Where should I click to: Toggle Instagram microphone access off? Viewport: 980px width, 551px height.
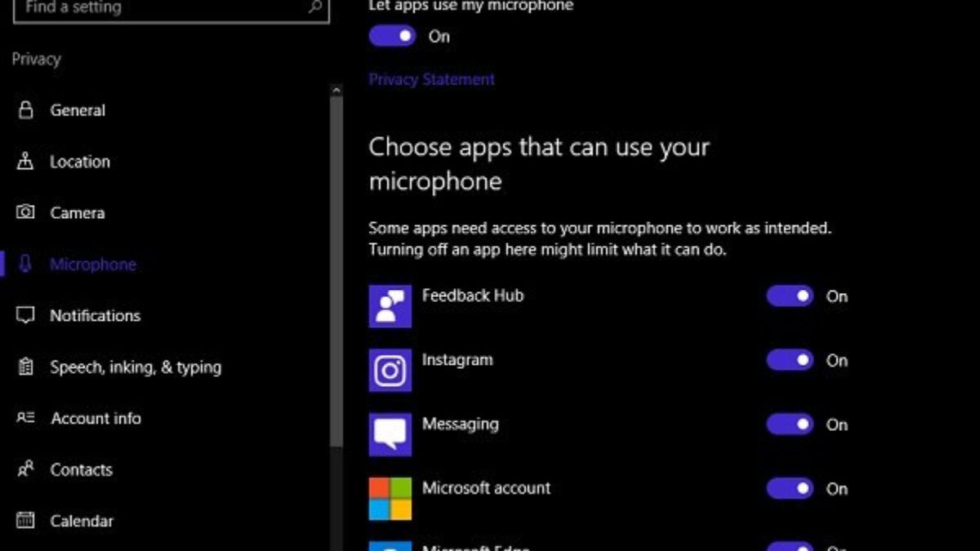coord(790,360)
